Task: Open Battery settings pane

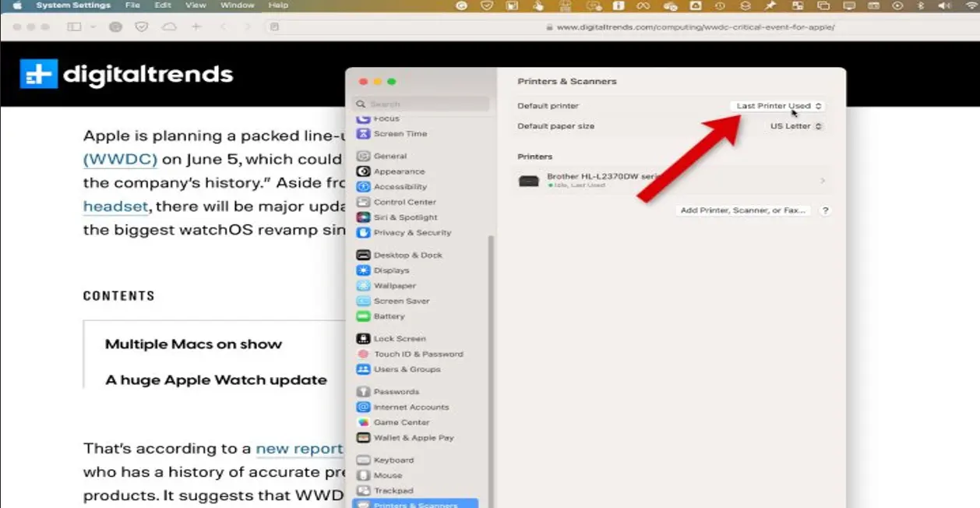Action: (x=389, y=316)
